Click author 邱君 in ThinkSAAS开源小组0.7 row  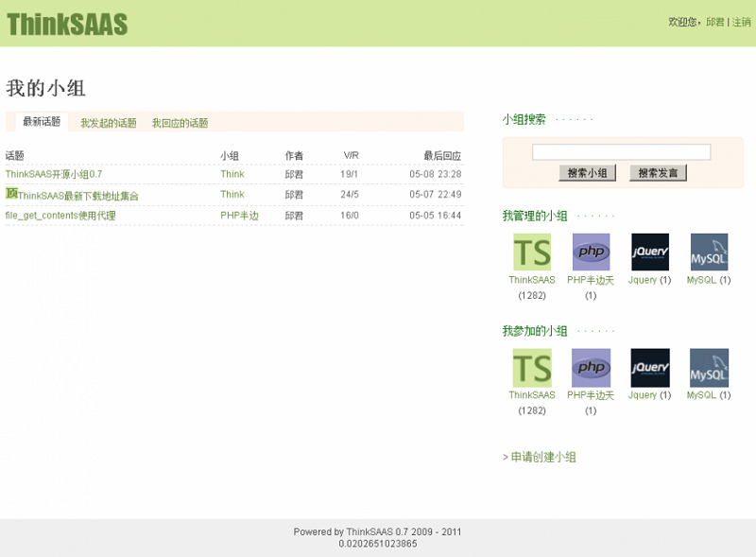coord(294,174)
